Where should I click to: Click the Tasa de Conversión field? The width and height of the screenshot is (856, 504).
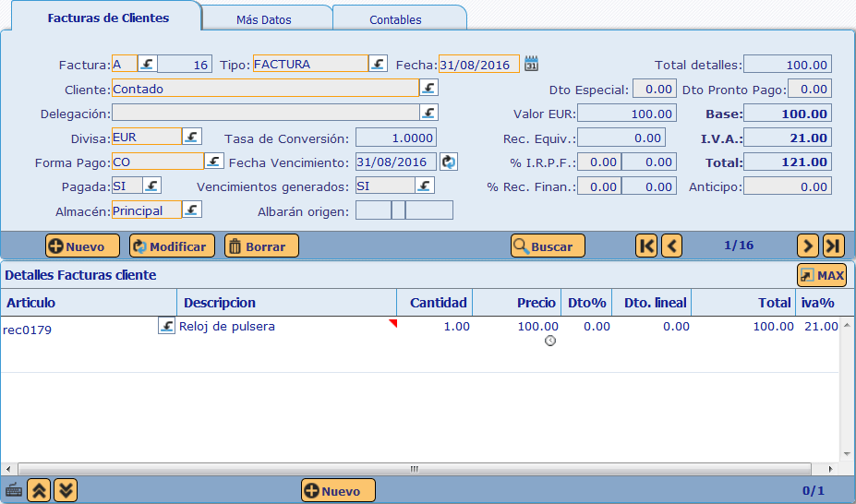coord(396,138)
